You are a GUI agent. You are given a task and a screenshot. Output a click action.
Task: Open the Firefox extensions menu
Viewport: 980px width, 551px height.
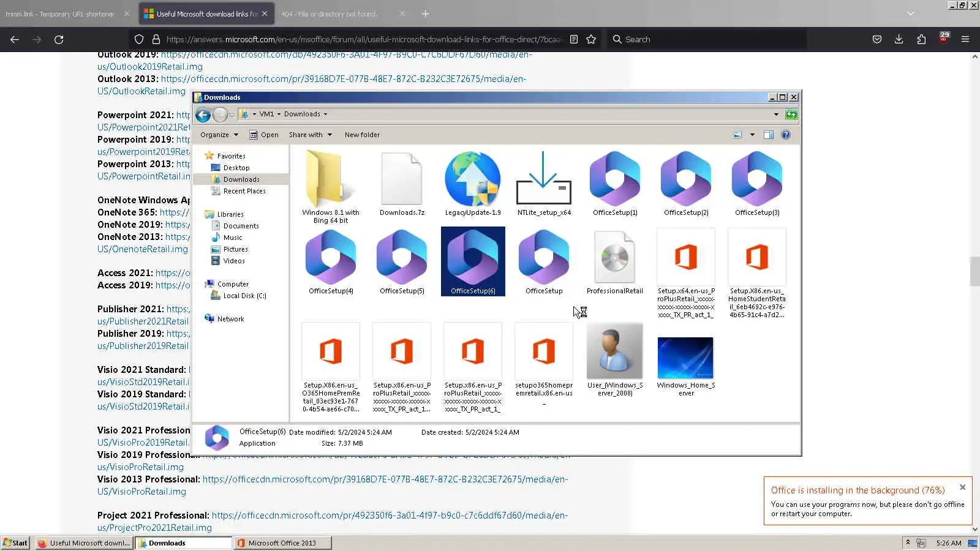click(921, 39)
